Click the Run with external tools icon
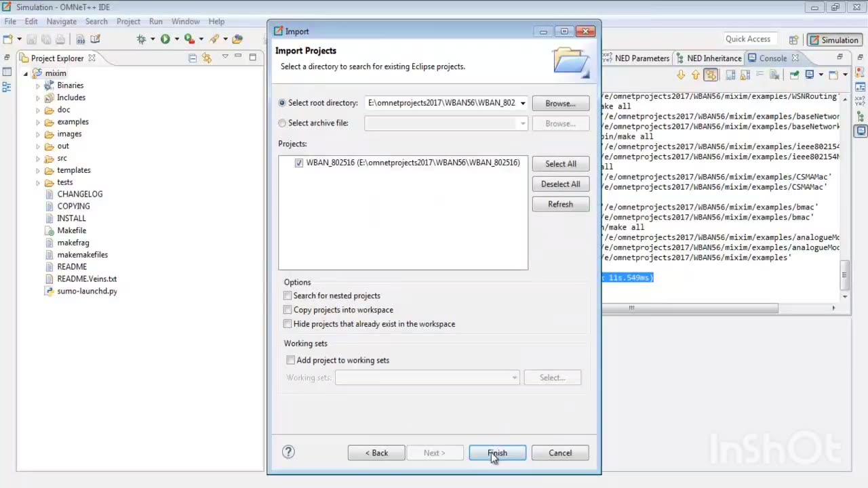 point(189,39)
